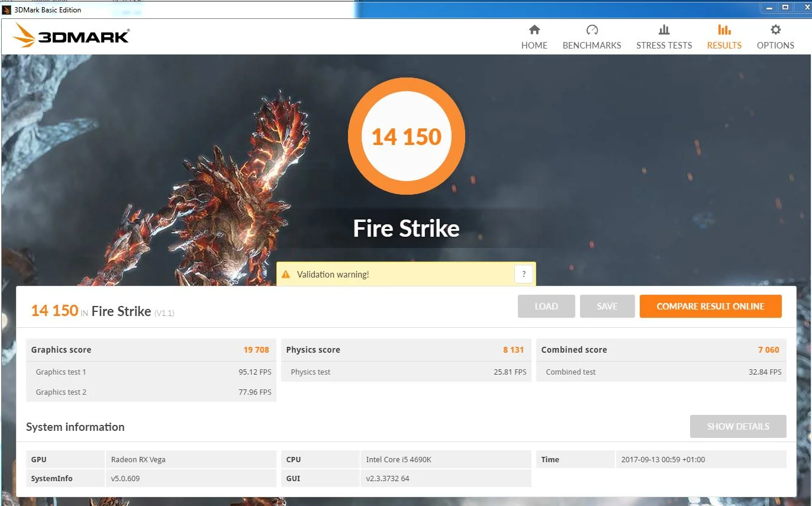Click the 3DMark title bar app icon
Screen dimensions: 812x506
pyautogui.click(x=7, y=10)
